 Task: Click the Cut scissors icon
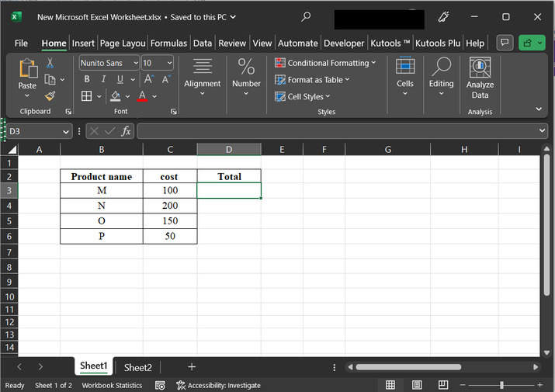click(x=50, y=63)
